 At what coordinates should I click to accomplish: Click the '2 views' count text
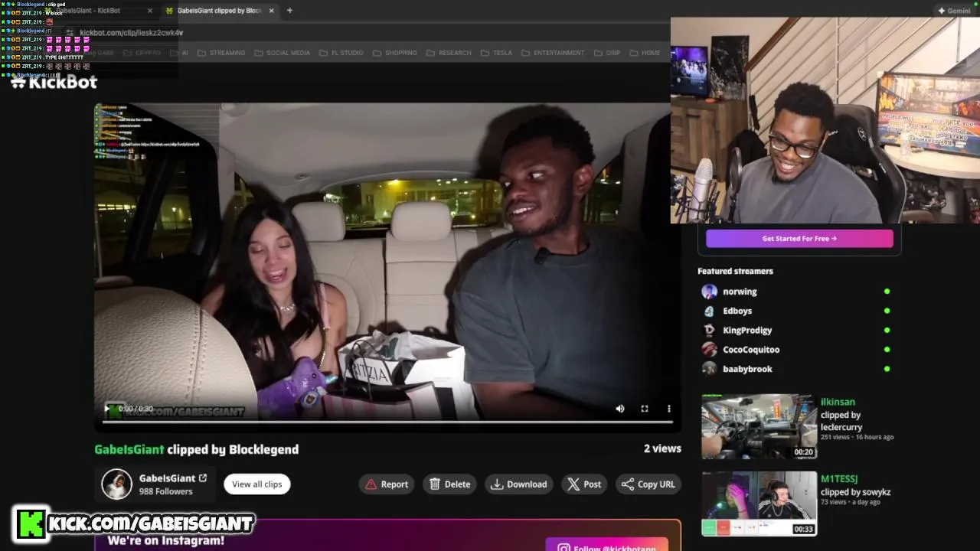click(x=662, y=448)
